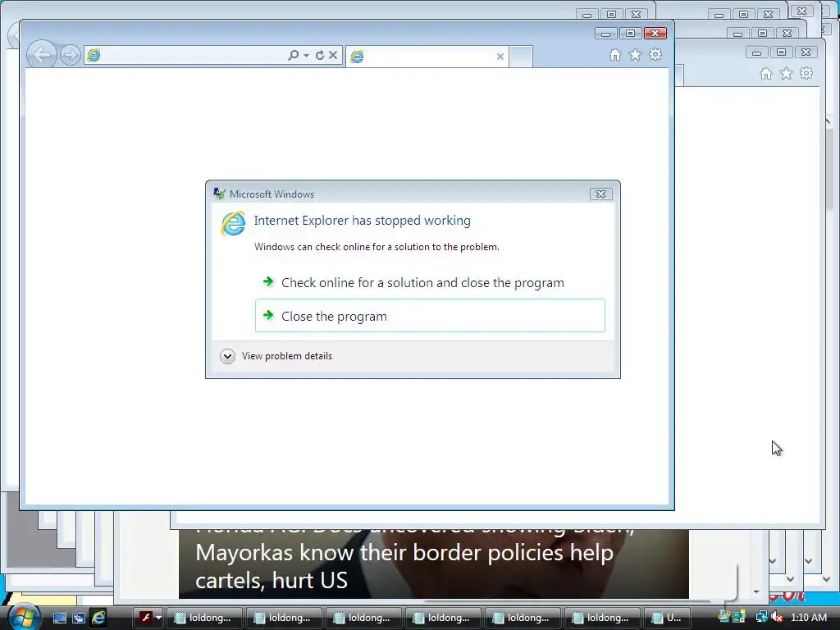
Task: Select the blank IE tab in front window
Action: point(426,57)
